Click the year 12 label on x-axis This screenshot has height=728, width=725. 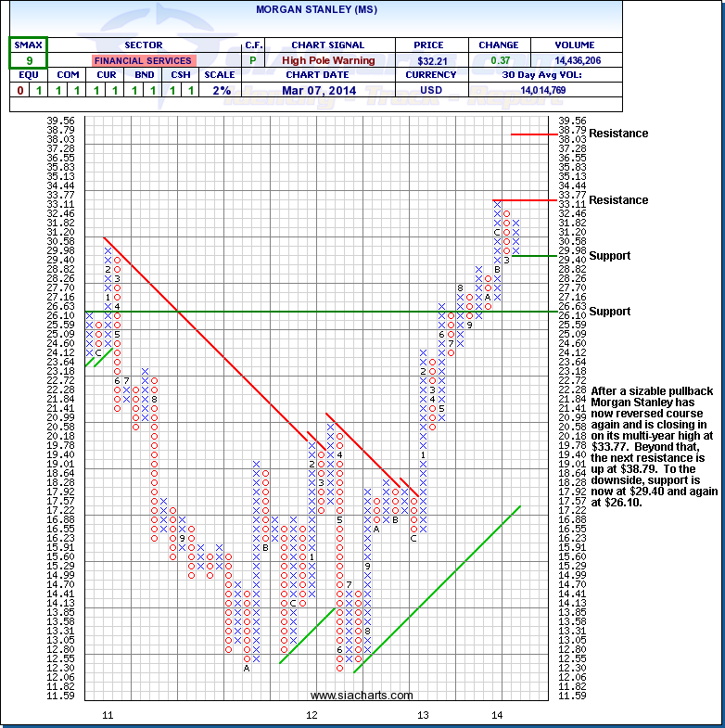tap(312, 714)
